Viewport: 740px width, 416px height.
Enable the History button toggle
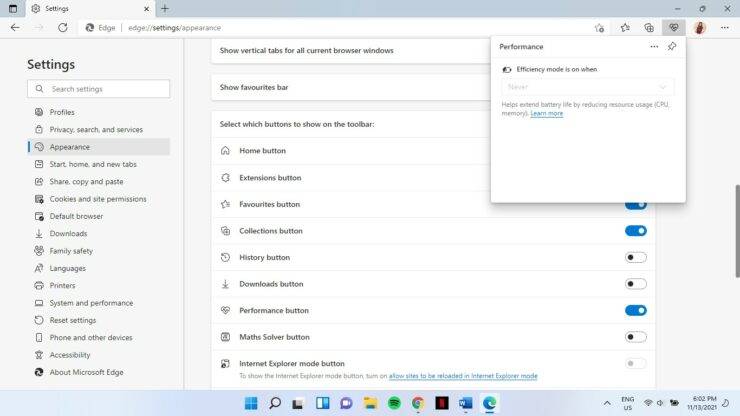635,257
